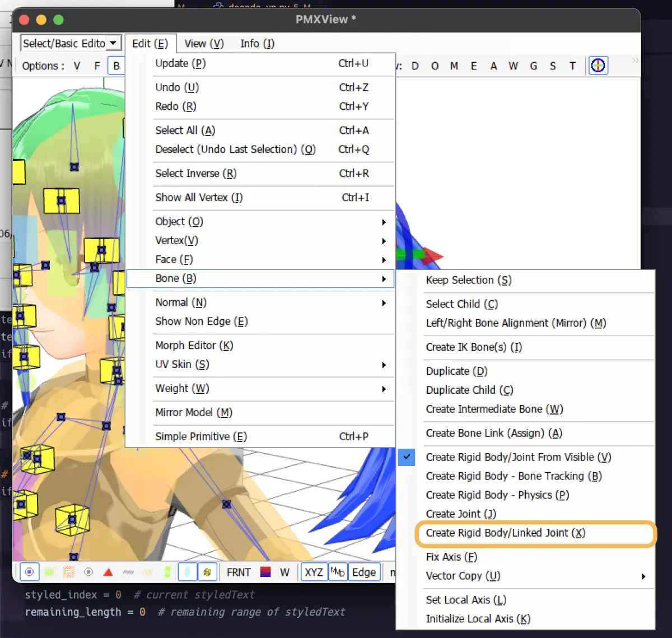This screenshot has width=672, height=638.
Task: Click the gray circle icon in bottom toolbar
Action: coord(88,572)
